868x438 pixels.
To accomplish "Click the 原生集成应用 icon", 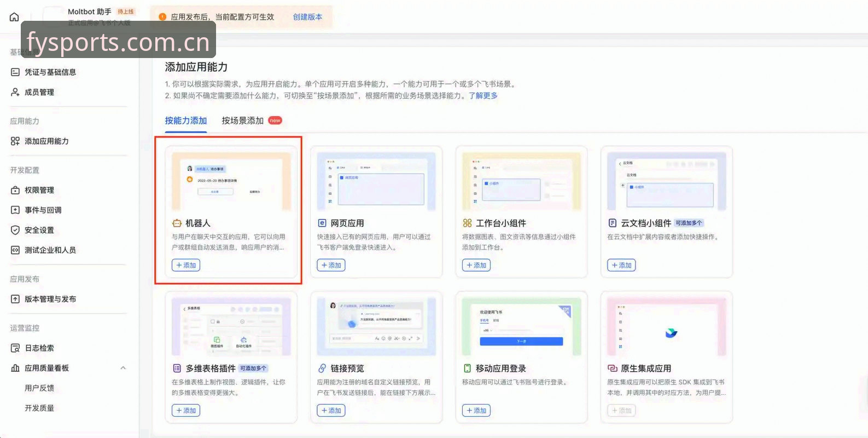I will coord(612,368).
